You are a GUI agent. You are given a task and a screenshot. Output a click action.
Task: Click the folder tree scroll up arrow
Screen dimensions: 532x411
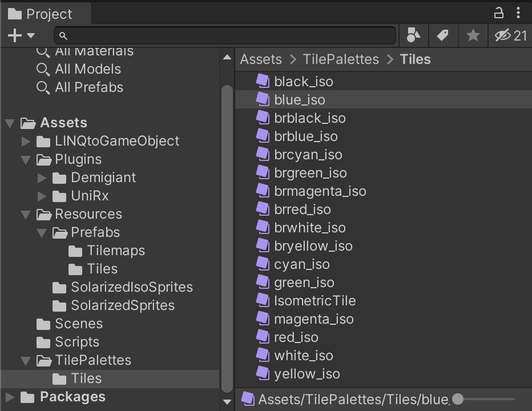click(x=227, y=57)
